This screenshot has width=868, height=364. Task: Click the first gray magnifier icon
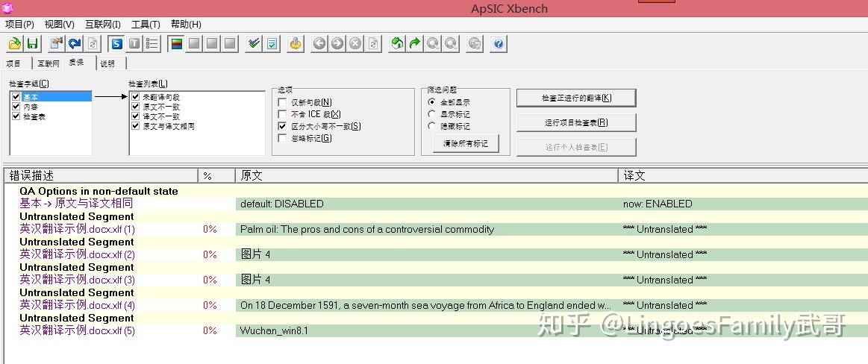pyautogui.click(x=433, y=44)
